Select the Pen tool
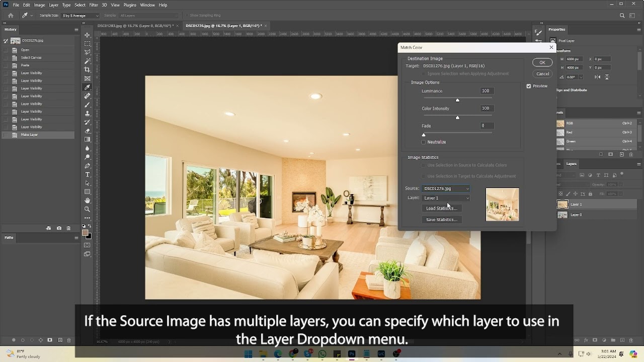The width and height of the screenshot is (644, 362). tap(88, 165)
